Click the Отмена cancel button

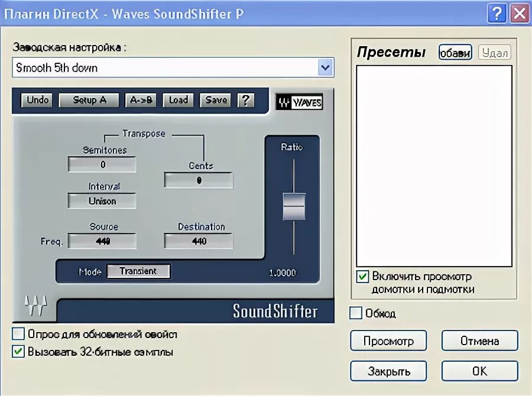[480, 340]
